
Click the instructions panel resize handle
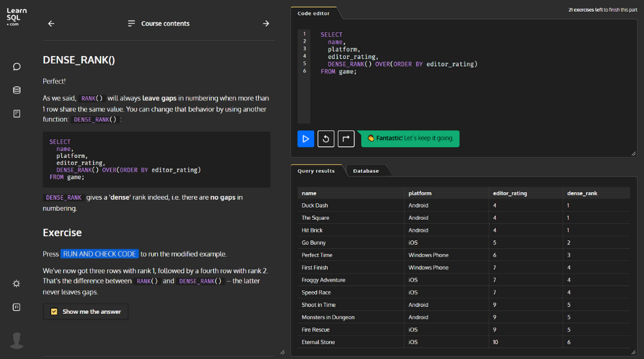283,353
